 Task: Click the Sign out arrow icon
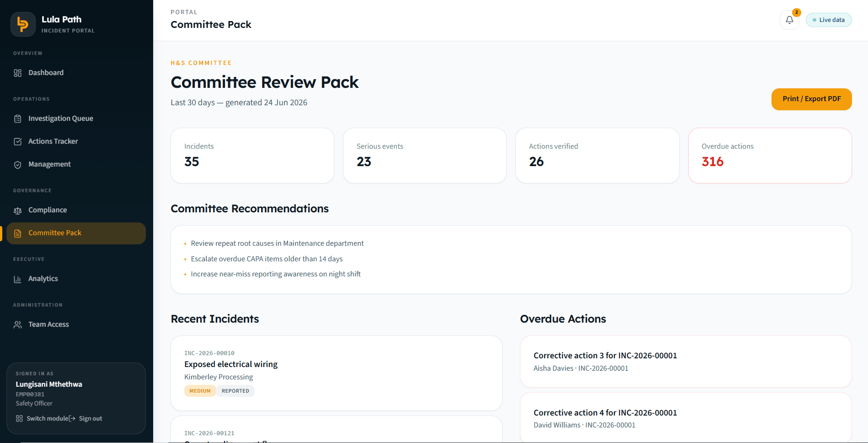[x=72, y=418]
